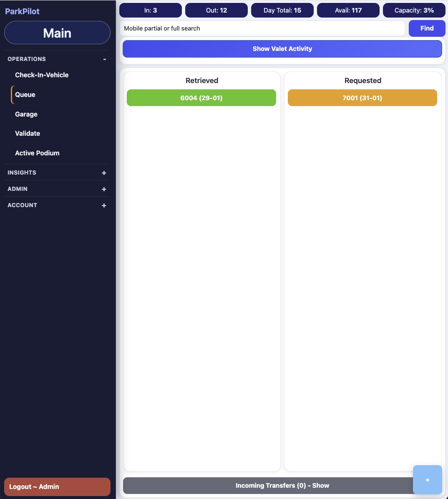The height and width of the screenshot is (499, 448).
Task: Click the floating plus button
Action: [427, 480]
